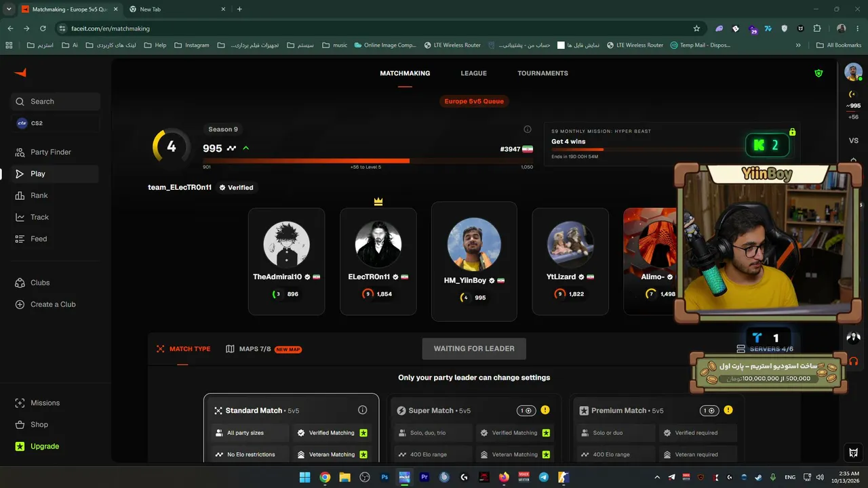This screenshot has width=868, height=488.
Task: Click the orange headset icon
Action: point(853,361)
